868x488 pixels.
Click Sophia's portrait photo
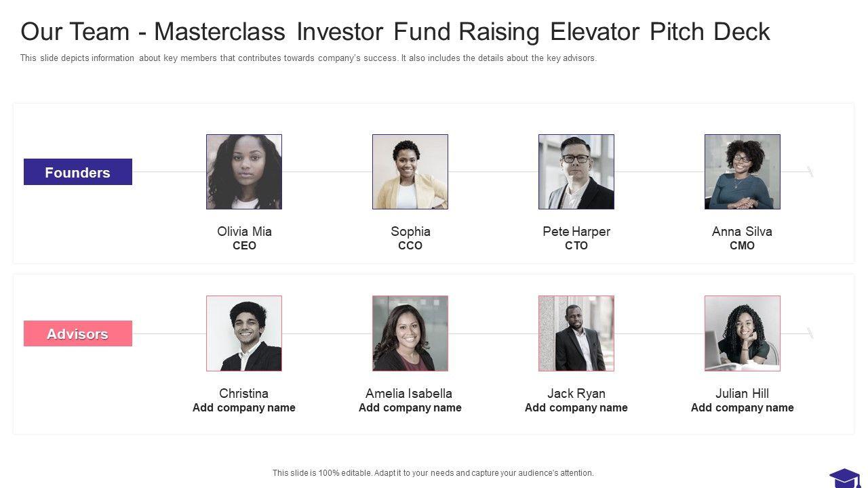[x=410, y=171]
